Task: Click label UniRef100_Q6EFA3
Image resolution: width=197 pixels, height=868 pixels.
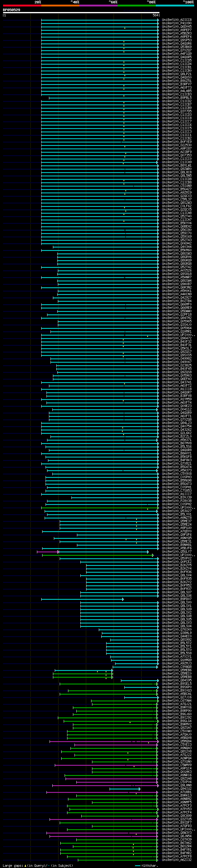Action: tap(177, 379)
